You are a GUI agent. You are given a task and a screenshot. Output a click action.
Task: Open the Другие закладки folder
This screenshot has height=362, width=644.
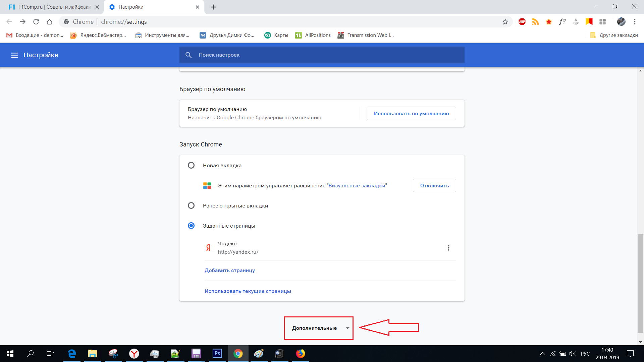coord(614,35)
